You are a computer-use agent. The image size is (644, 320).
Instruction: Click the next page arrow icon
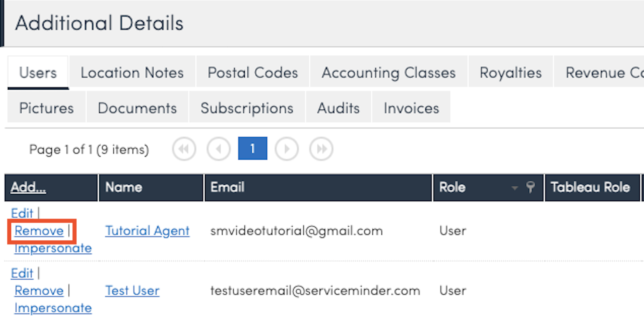[x=287, y=149]
